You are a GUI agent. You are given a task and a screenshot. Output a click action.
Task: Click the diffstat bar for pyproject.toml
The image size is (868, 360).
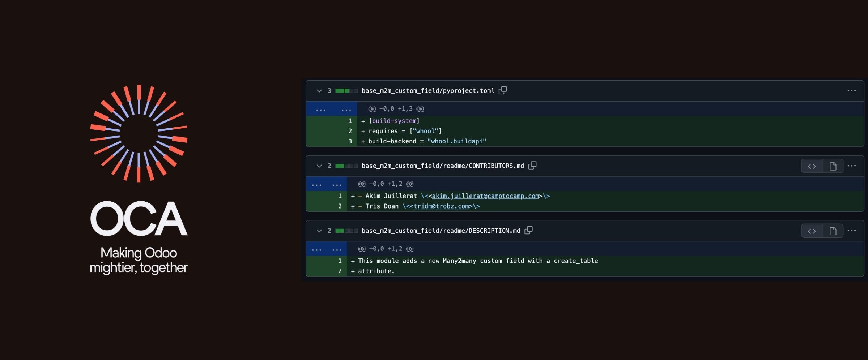tap(346, 91)
